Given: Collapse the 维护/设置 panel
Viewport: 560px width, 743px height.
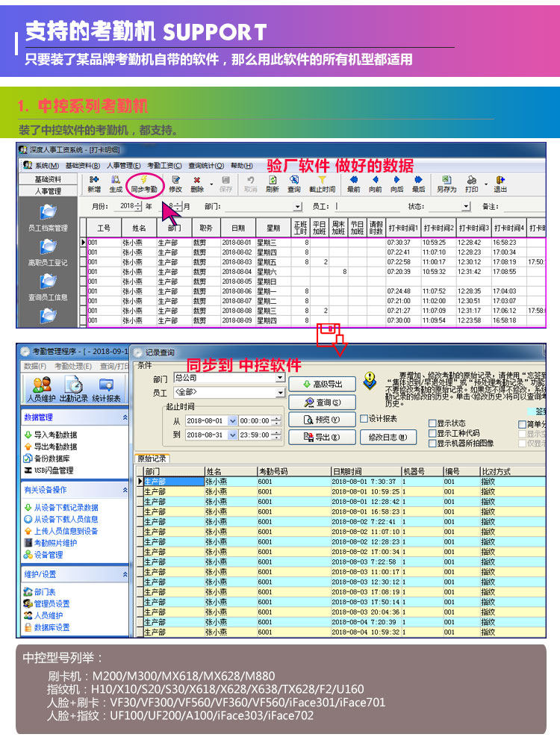Looking at the screenshot, I should tap(125, 574).
